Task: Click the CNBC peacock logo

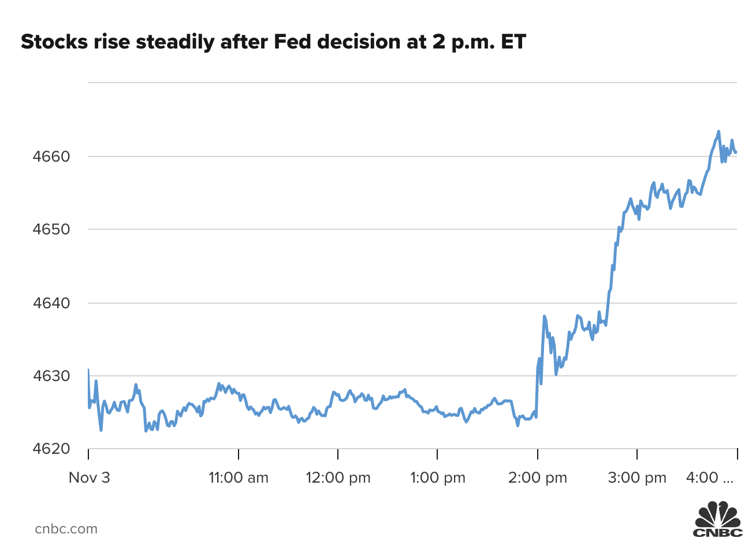Action: 718,520
